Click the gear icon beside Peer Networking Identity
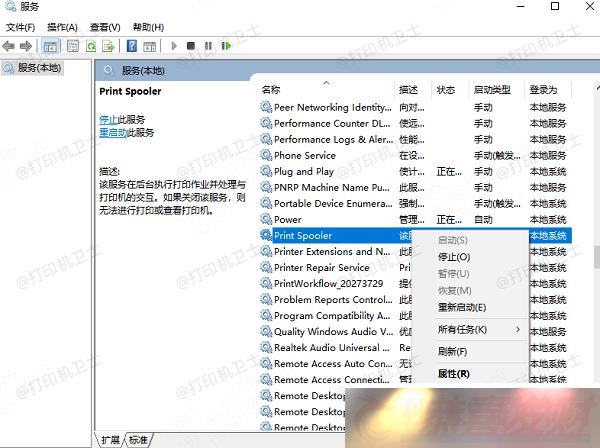600x448 pixels. click(266, 107)
